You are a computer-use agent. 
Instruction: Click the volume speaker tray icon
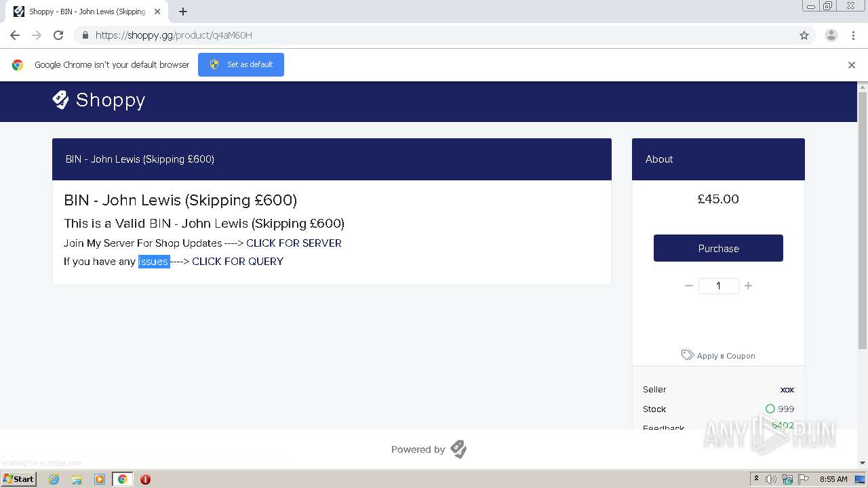click(x=770, y=479)
